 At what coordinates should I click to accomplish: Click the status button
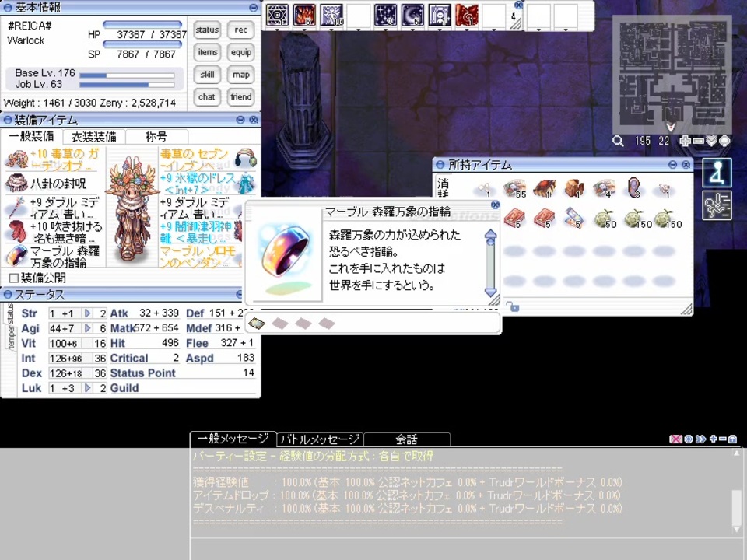pos(207,30)
